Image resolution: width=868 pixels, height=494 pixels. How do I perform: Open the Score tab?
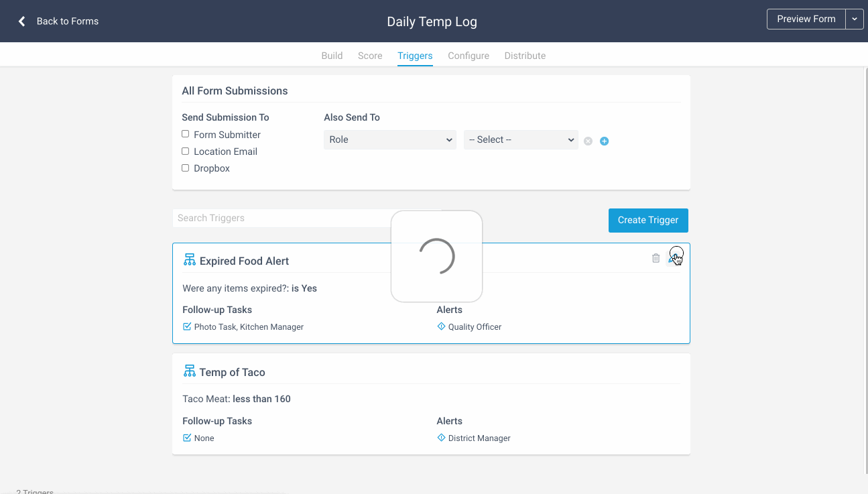(x=370, y=56)
